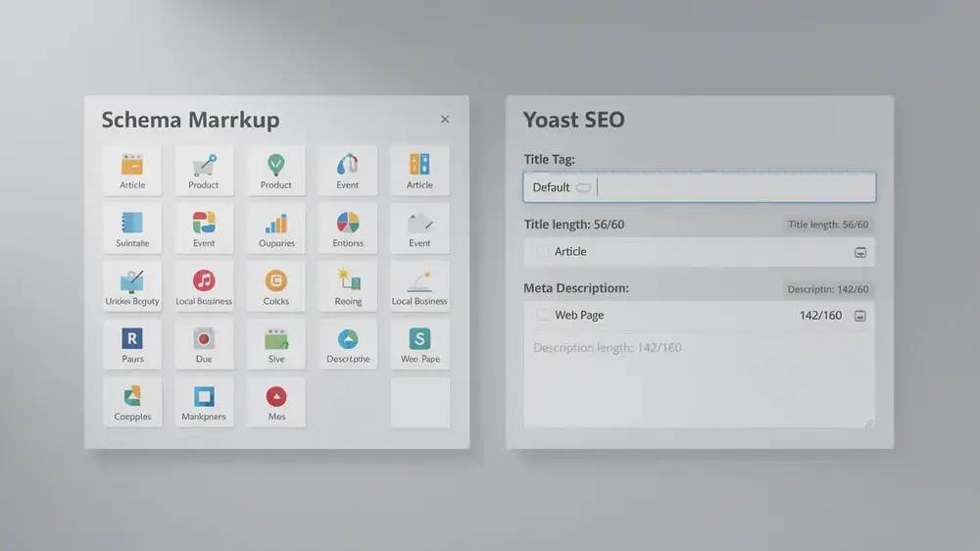Select the Reoing schema tile
The height and width of the screenshot is (551, 980).
point(348,286)
